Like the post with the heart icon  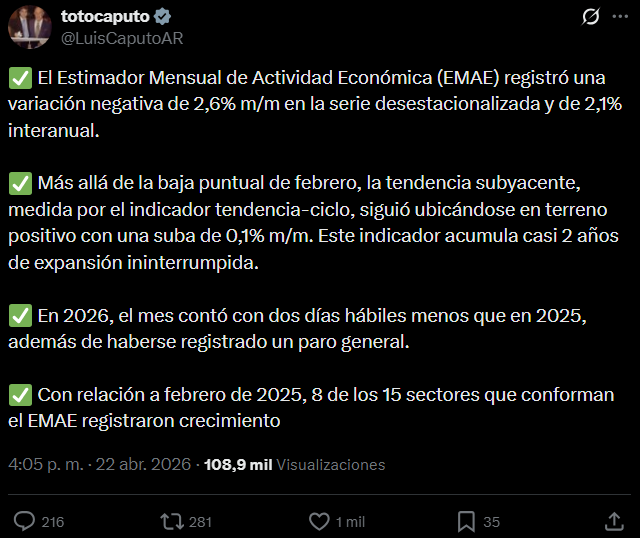click(319, 521)
